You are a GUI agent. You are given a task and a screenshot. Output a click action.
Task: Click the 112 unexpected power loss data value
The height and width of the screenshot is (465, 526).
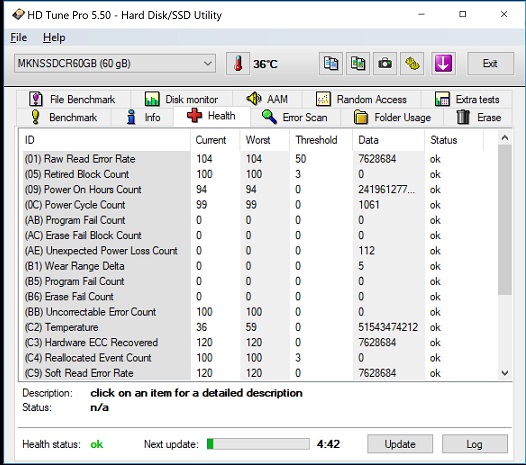coord(366,251)
